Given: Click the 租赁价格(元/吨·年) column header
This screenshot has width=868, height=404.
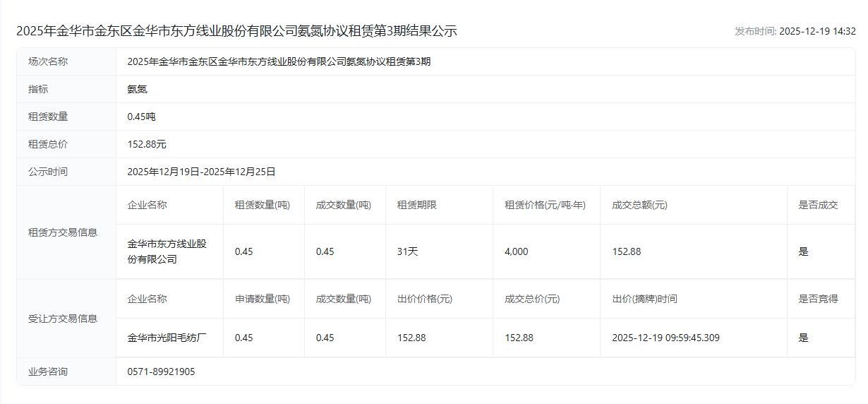Looking at the screenshot, I should (545, 205).
